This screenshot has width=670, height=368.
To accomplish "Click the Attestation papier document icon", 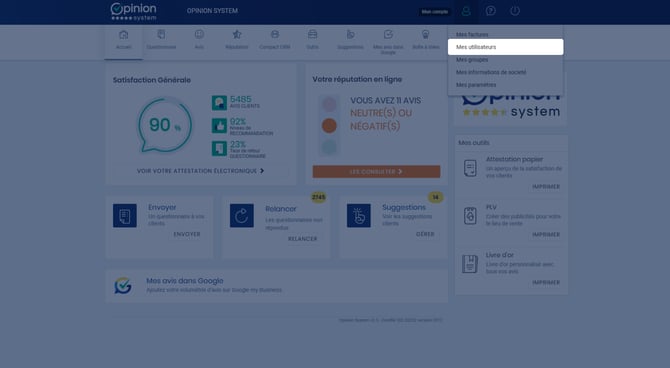I will click(x=470, y=168).
